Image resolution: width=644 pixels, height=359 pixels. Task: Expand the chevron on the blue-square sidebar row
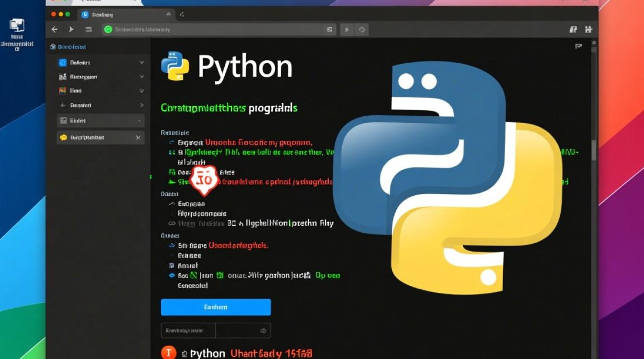coord(141,63)
